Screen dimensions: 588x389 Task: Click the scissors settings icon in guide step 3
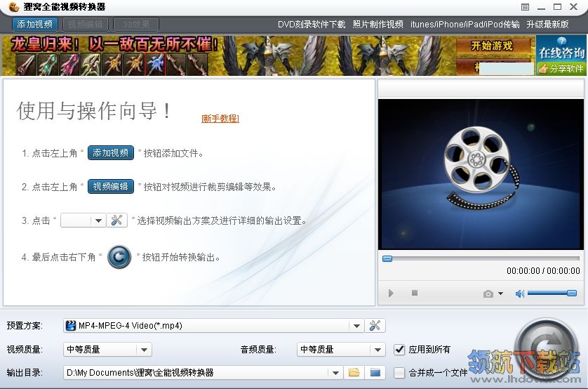pos(117,220)
